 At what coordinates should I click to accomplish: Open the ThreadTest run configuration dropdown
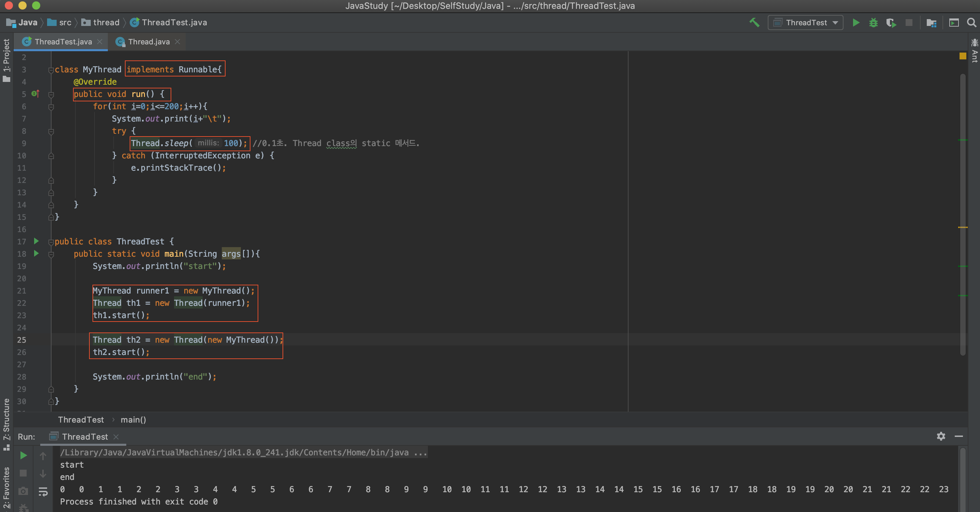(x=805, y=23)
